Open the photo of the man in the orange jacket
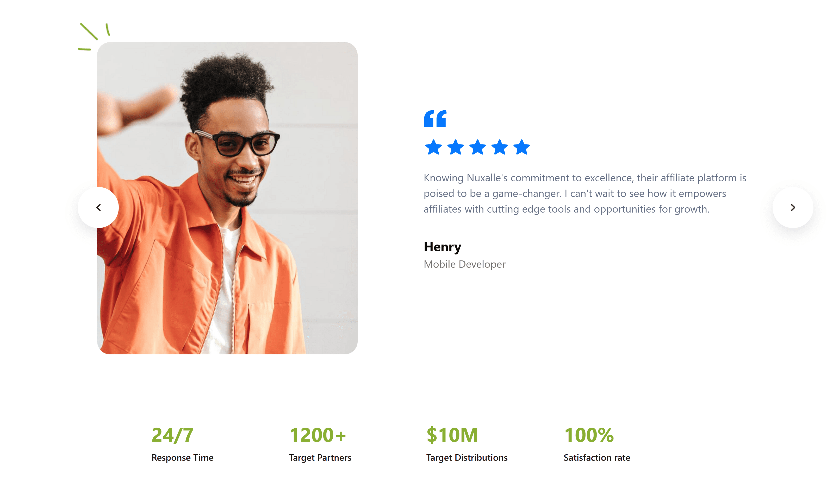This screenshot has width=827, height=504. tap(227, 198)
